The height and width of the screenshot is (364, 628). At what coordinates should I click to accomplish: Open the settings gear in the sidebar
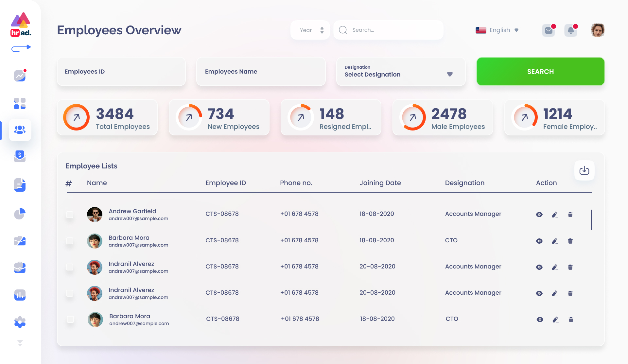click(20, 322)
